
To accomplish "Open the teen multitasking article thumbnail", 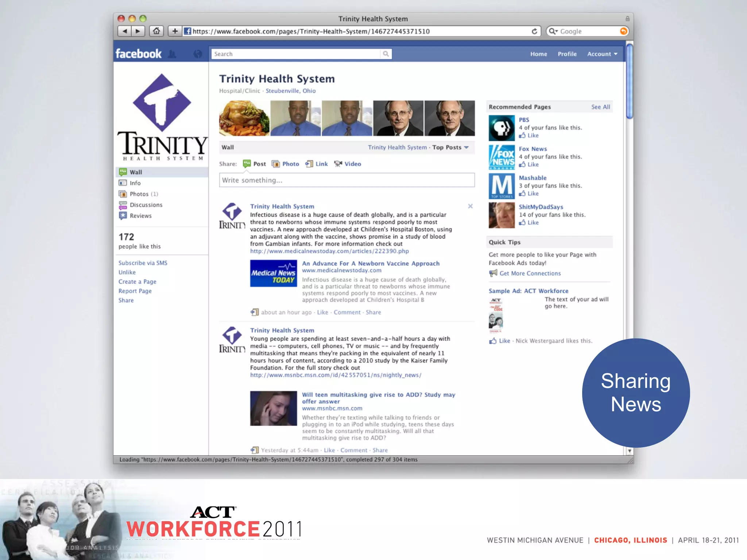I will click(x=274, y=408).
